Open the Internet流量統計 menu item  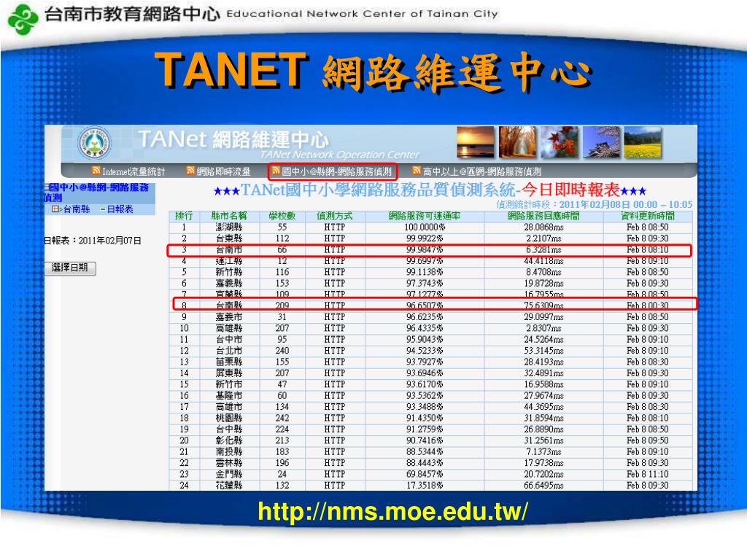tap(133, 171)
